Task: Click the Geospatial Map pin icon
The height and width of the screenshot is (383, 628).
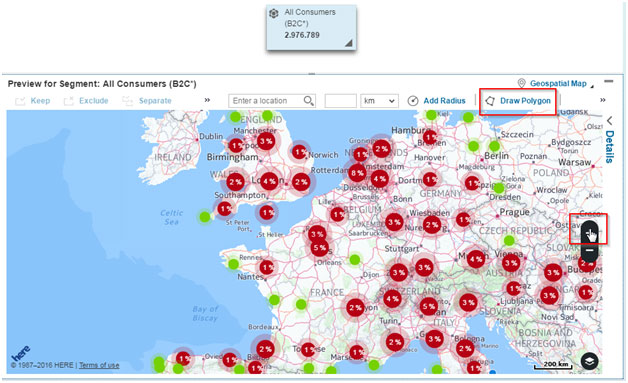Action: (x=521, y=83)
